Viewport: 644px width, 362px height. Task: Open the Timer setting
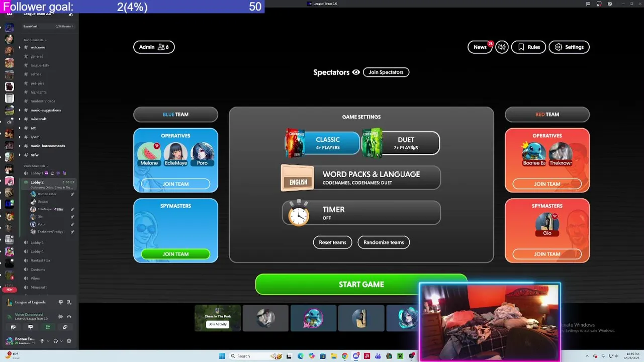(361, 213)
